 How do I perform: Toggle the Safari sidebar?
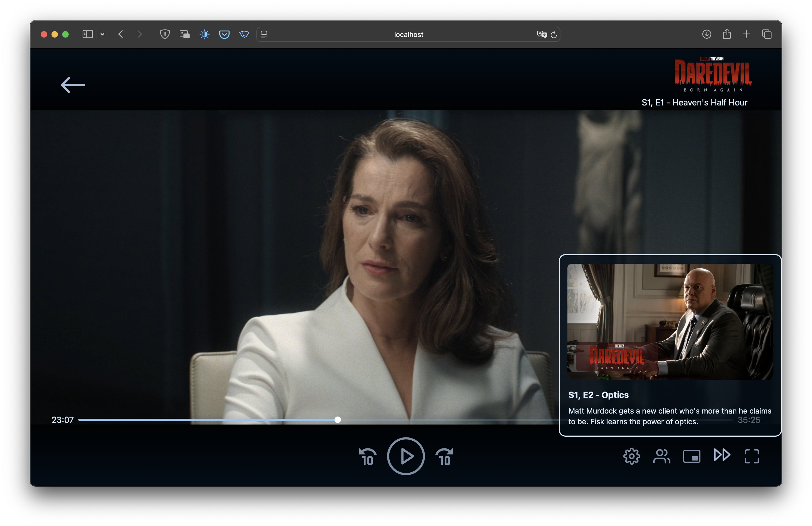click(88, 34)
